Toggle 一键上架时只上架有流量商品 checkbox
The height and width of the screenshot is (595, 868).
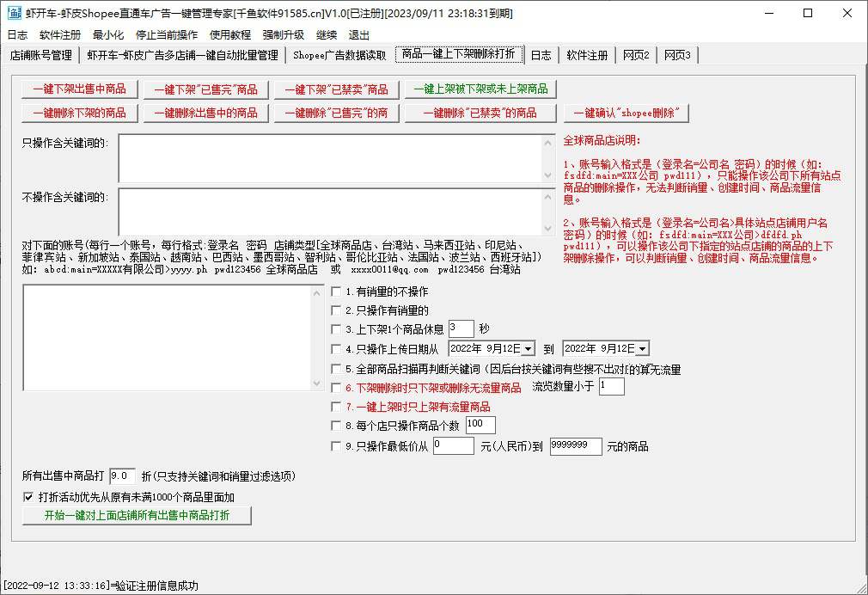click(336, 407)
